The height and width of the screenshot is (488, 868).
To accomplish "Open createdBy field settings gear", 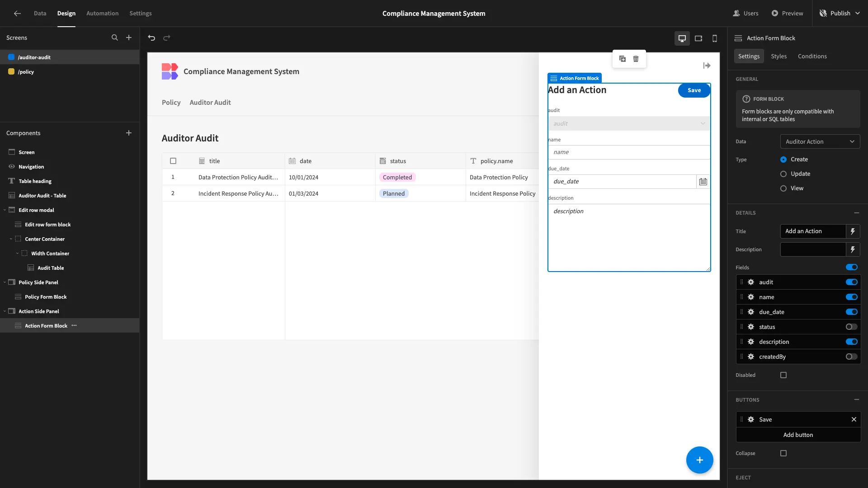I will point(751,357).
